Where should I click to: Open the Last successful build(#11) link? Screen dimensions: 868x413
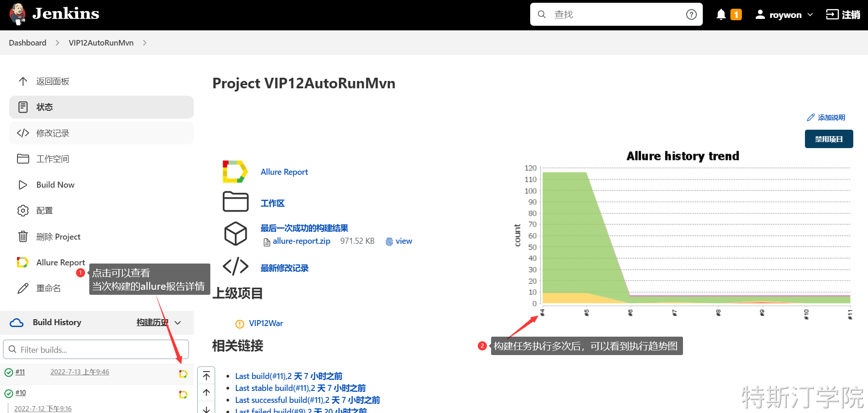tap(307, 400)
